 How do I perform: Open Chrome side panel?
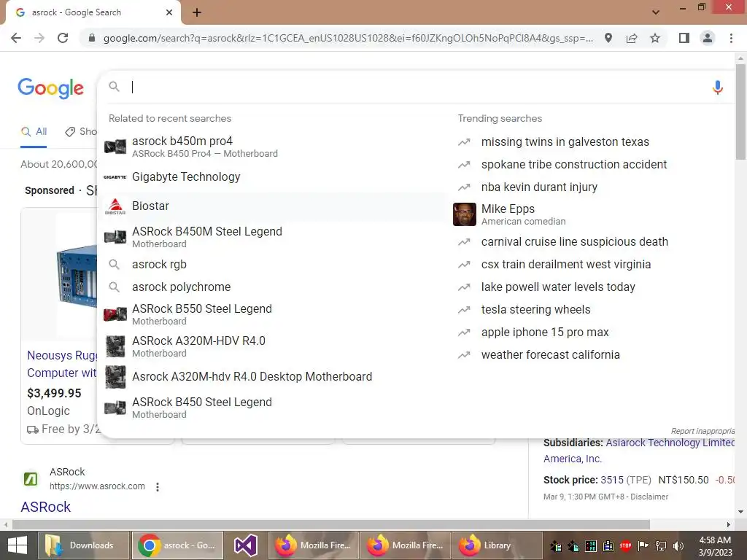click(x=684, y=38)
